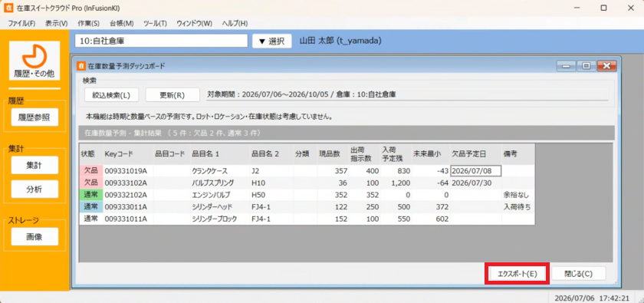Click the 閉じる(C) button
This screenshot has height=303, width=644.
click(x=578, y=274)
